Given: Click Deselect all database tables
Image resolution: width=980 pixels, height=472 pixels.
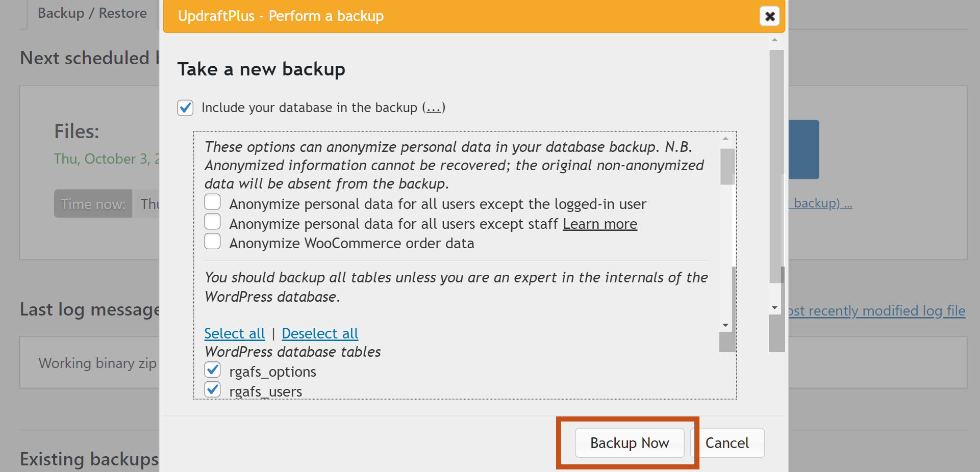Looking at the screenshot, I should [320, 333].
